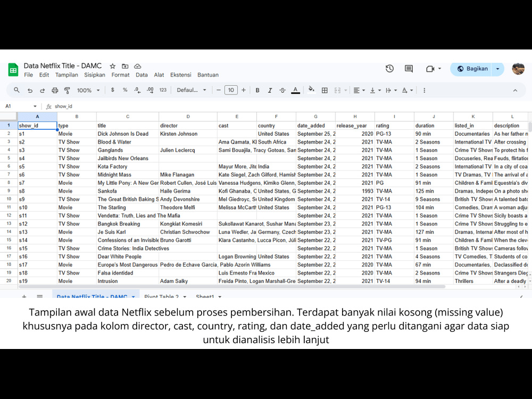Viewport: 532px width, 399px height.
Task: Open the Bagikan button's dropdown arrow
Action: coord(497,69)
